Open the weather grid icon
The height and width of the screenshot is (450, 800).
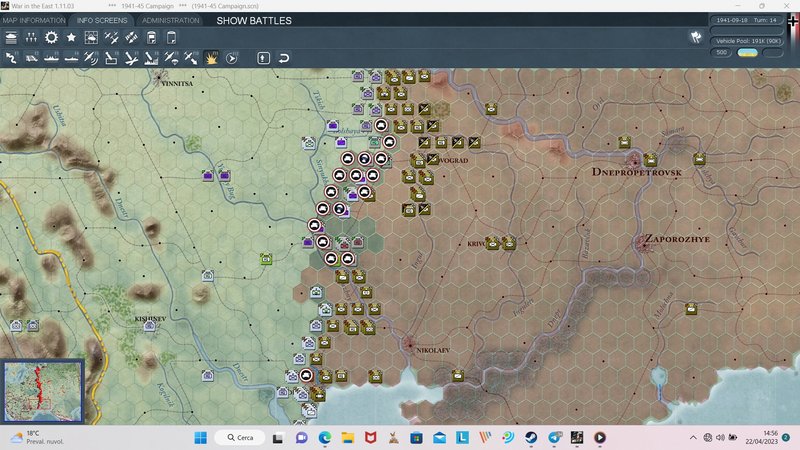[91, 38]
